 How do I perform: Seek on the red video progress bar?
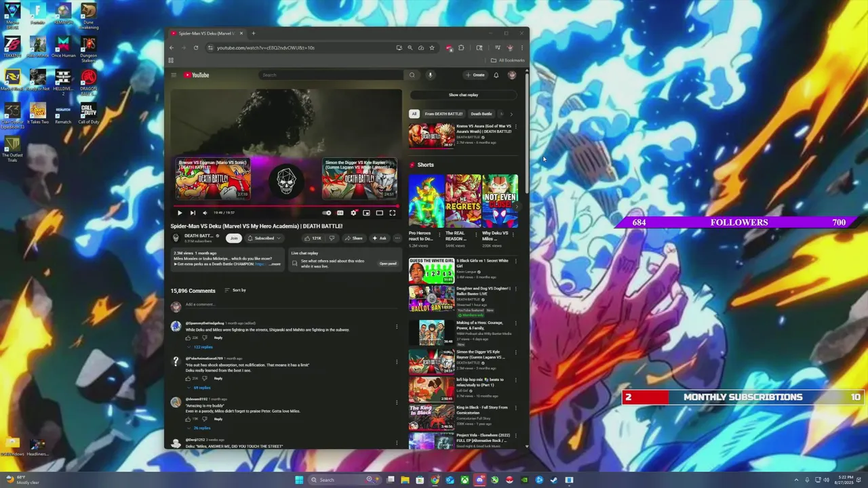click(286, 205)
